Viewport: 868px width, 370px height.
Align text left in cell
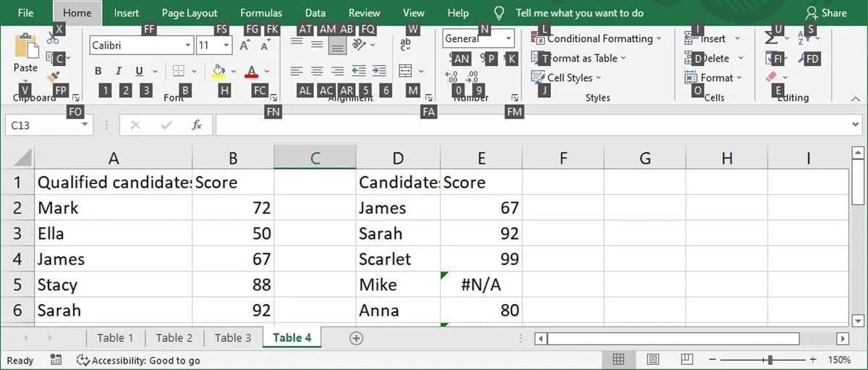(297, 71)
